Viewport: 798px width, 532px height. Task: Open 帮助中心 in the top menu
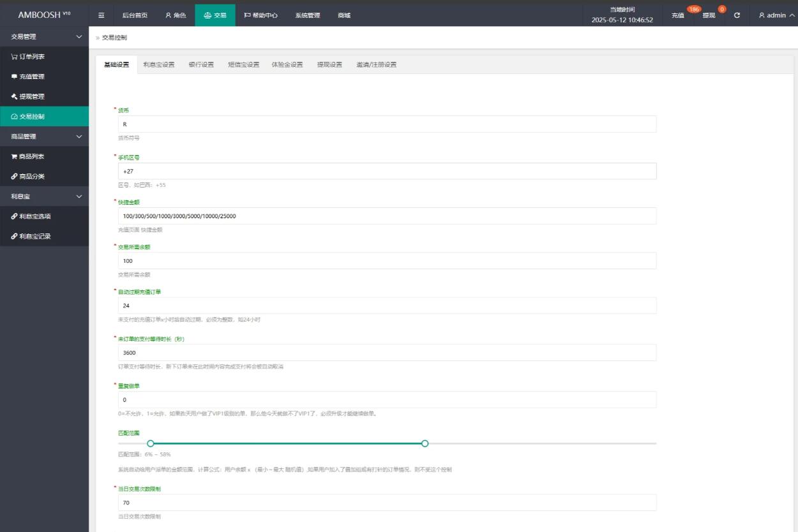point(260,15)
